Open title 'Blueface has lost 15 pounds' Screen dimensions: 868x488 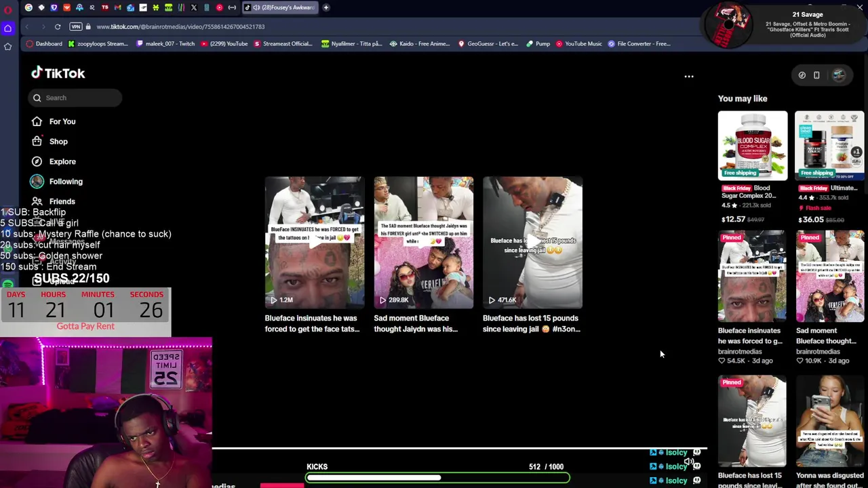[x=532, y=323]
